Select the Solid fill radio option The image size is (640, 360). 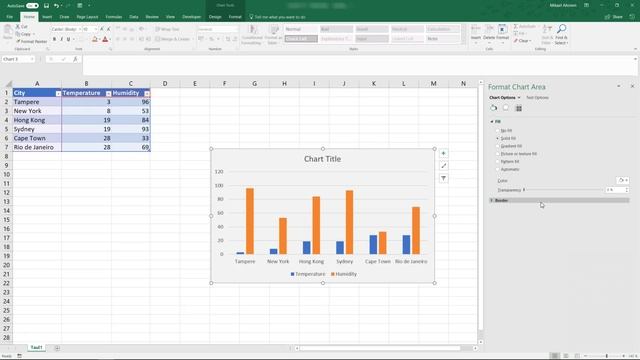[498, 138]
